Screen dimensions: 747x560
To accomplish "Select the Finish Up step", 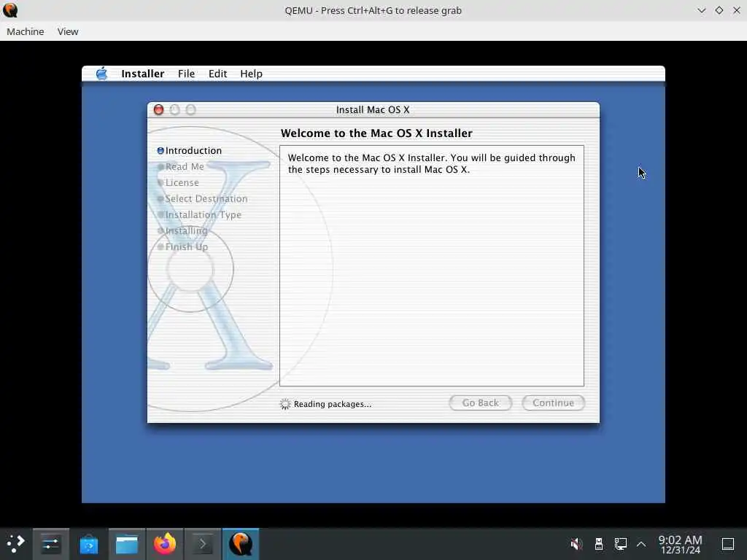I will pos(186,246).
